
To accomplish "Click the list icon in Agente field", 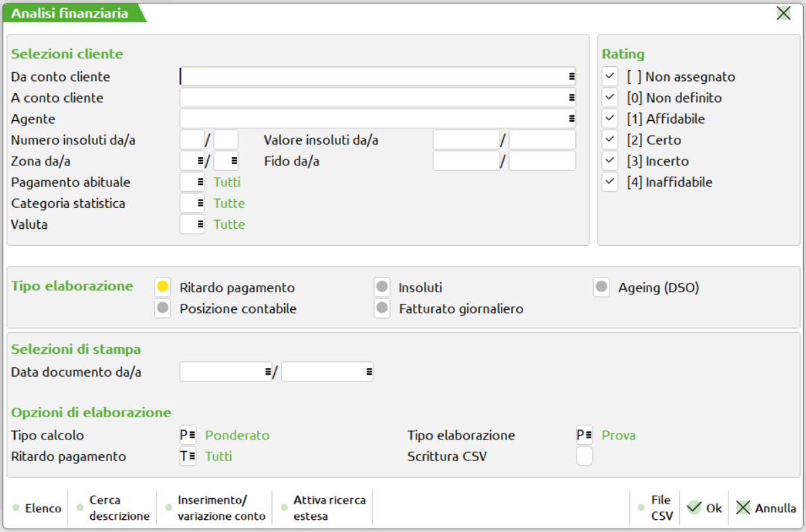I will 571,119.
